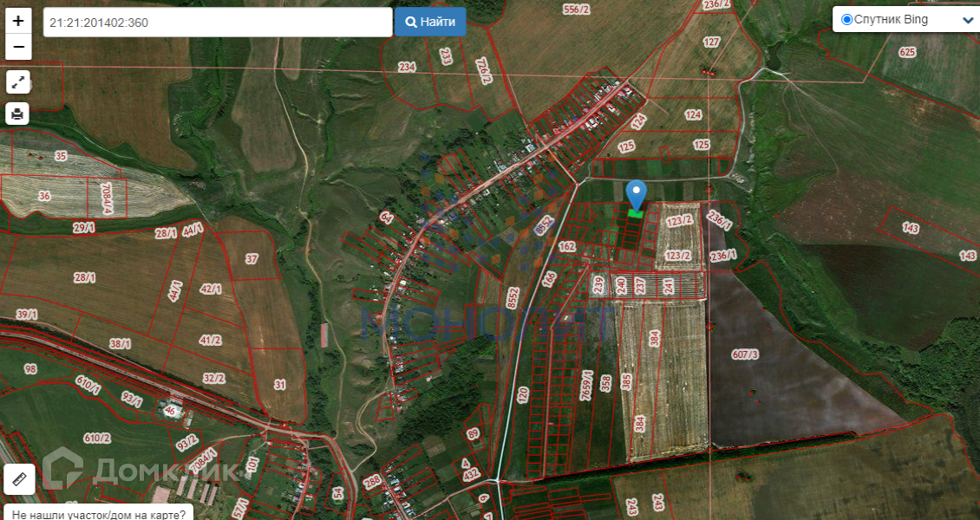Click parcel label 98
Screen dimensions: 980x520
30,369
